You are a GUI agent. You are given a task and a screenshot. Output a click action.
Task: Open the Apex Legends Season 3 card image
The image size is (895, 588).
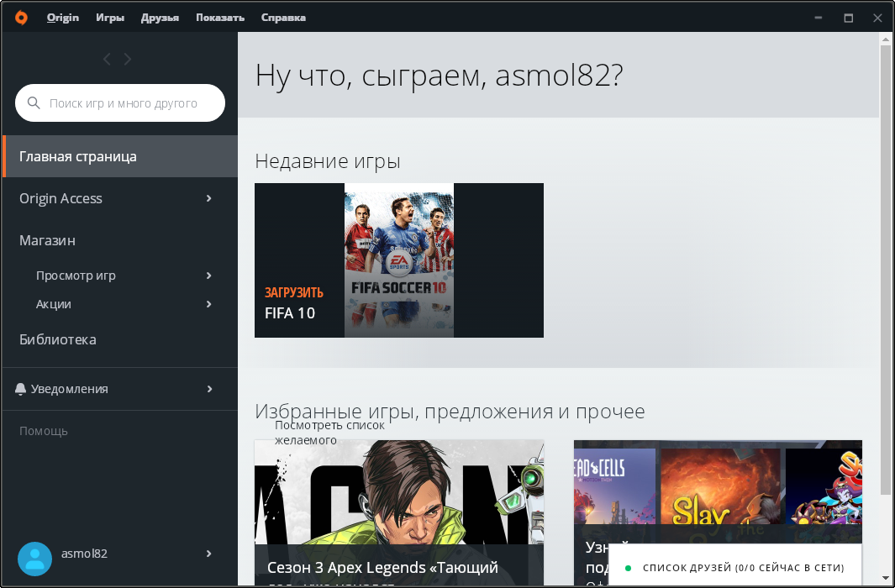[399, 491]
